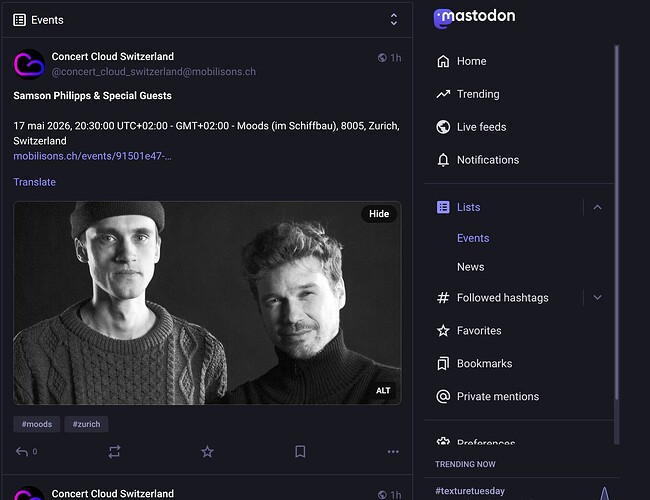Expand the Followed hashtags section
Image resolution: width=650 pixels, height=500 pixels.
(597, 297)
